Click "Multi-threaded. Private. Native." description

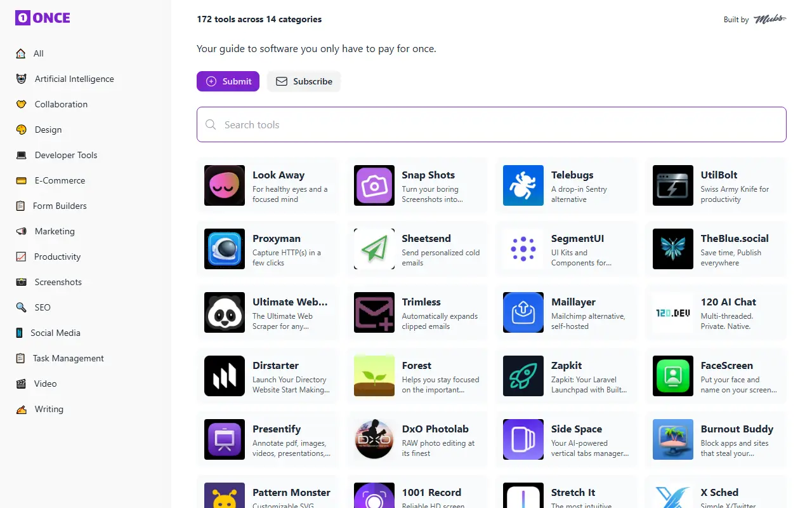click(727, 321)
